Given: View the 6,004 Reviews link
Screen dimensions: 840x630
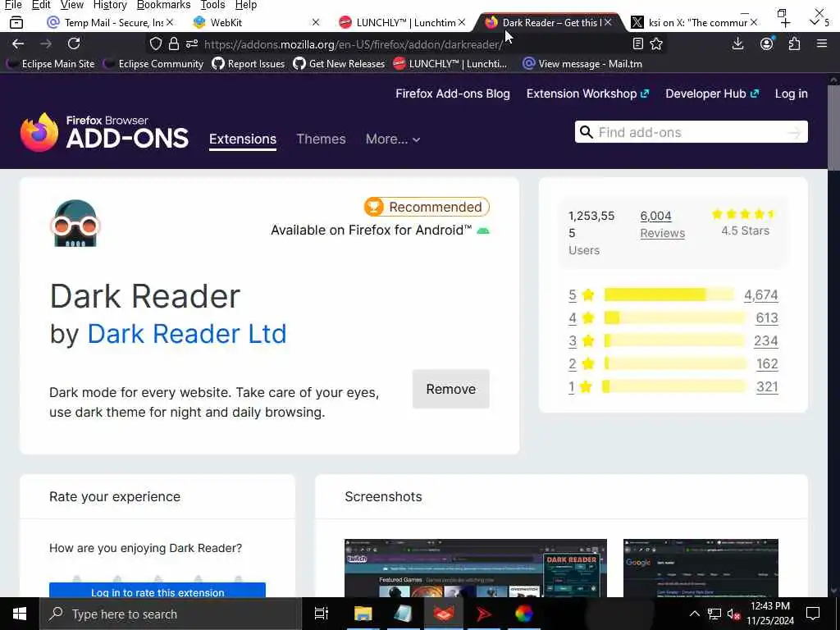Looking at the screenshot, I should click(x=662, y=225).
